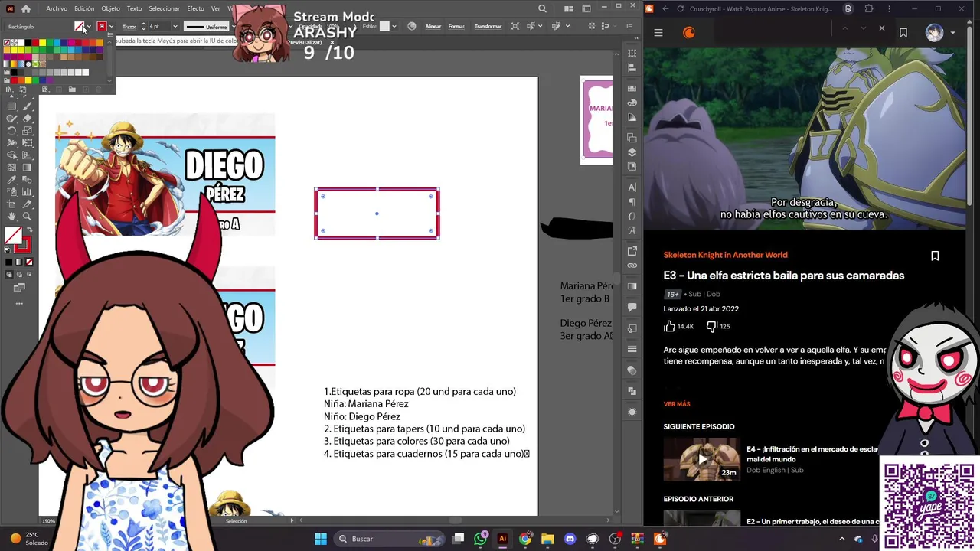Open the Paragraph panel icon
This screenshot has width=980, height=551.
click(632, 202)
